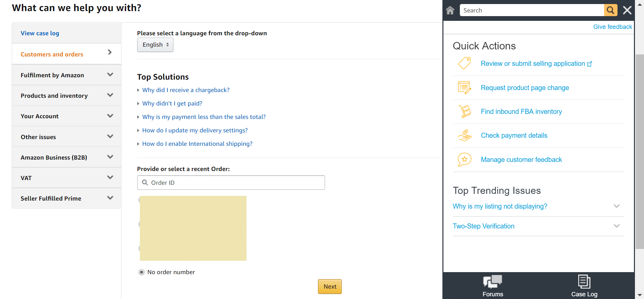This screenshot has height=299, width=644.
Task: Click the selling application tag icon
Action: point(465,63)
